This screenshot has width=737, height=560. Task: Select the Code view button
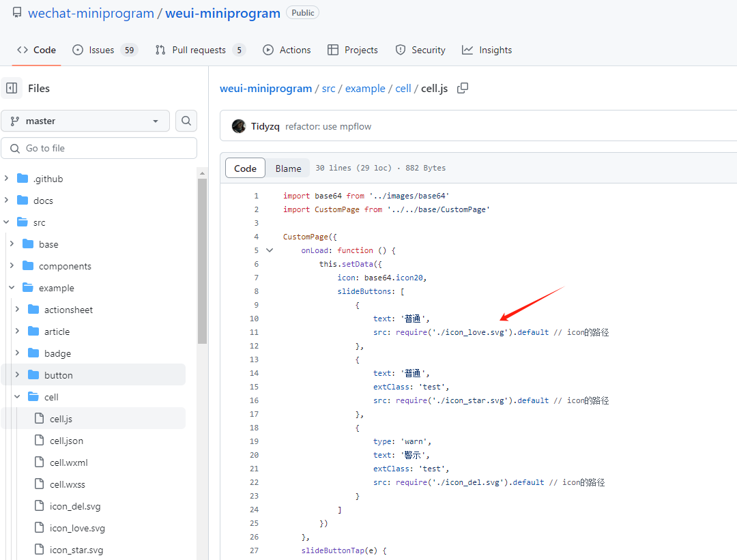coord(246,168)
